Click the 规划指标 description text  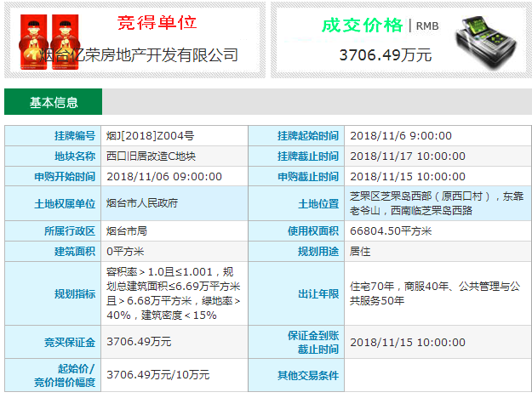pyautogui.click(x=173, y=294)
